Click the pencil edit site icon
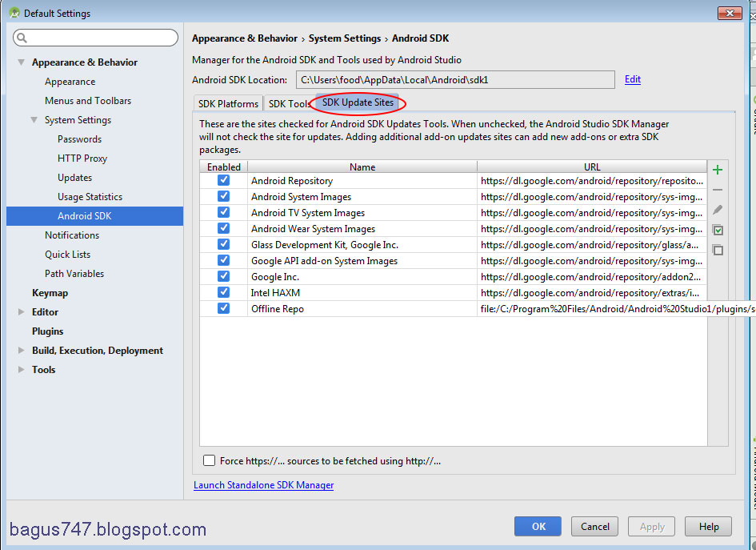The width and height of the screenshot is (756, 550). pyautogui.click(x=718, y=210)
